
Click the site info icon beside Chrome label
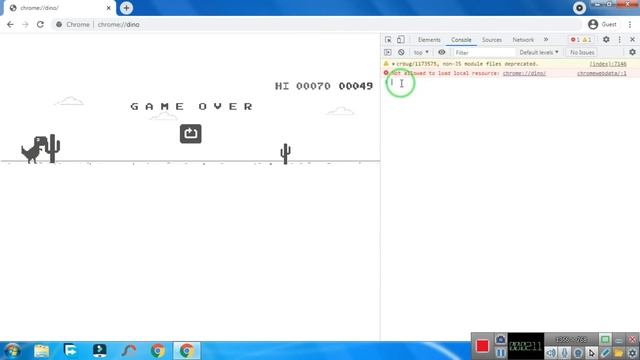(x=59, y=24)
